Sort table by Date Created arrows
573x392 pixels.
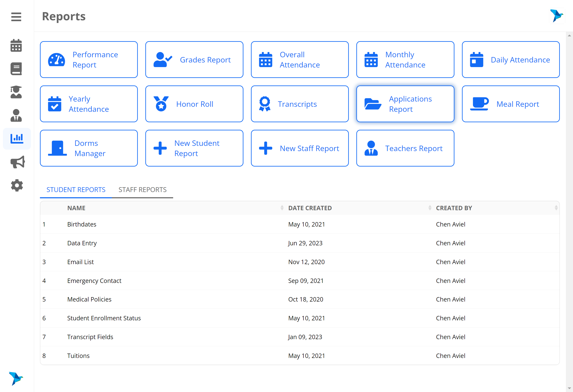click(430, 208)
